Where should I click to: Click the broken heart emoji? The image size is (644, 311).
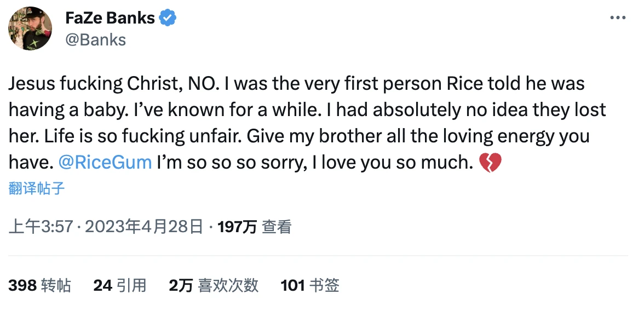coord(490,163)
